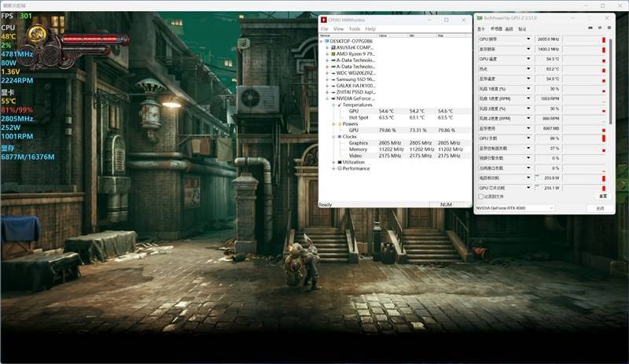Select the Video 2175 MHz clock row
Viewport: 629px width, 364px height.
(404, 156)
